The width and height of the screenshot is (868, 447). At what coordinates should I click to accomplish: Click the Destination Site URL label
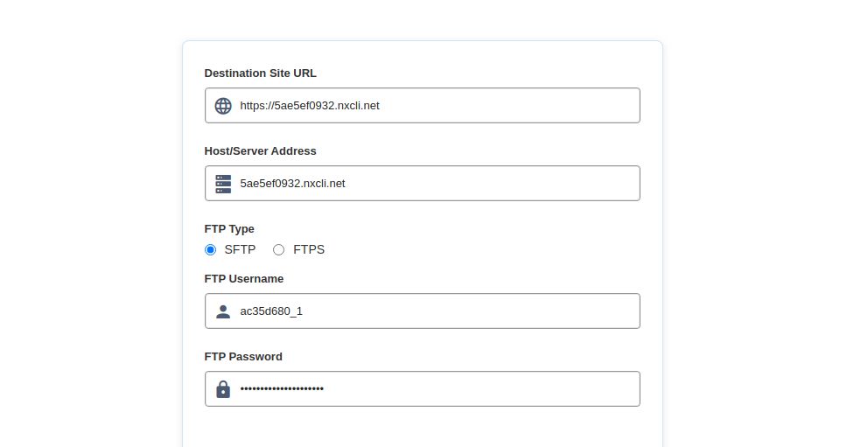[260, 73]
